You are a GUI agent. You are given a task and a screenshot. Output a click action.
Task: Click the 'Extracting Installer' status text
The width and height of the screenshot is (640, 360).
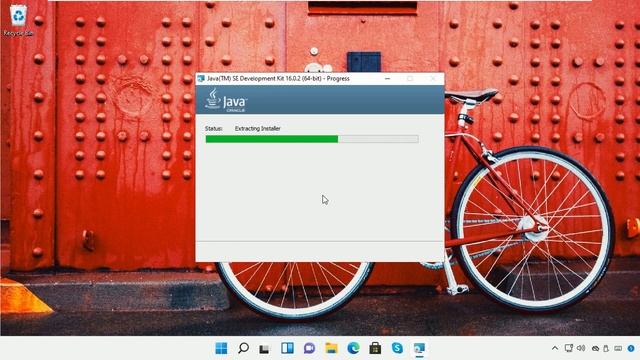click(x=258, y=128)
